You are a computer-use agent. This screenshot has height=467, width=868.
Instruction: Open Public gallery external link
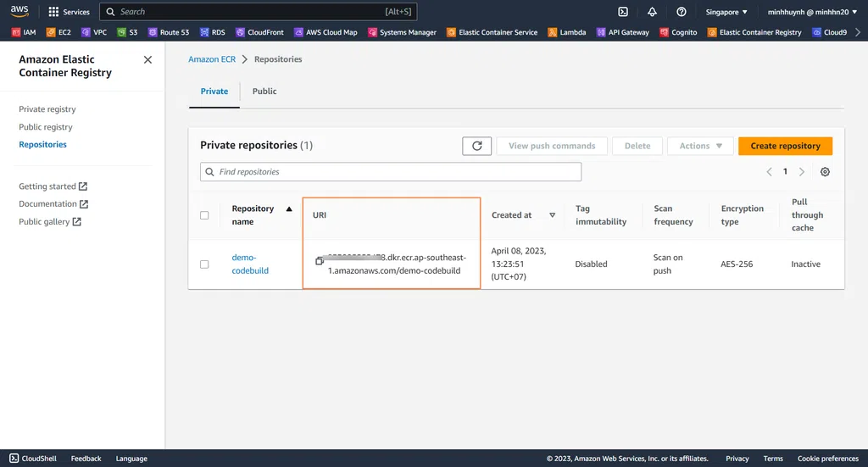[50, 222]
